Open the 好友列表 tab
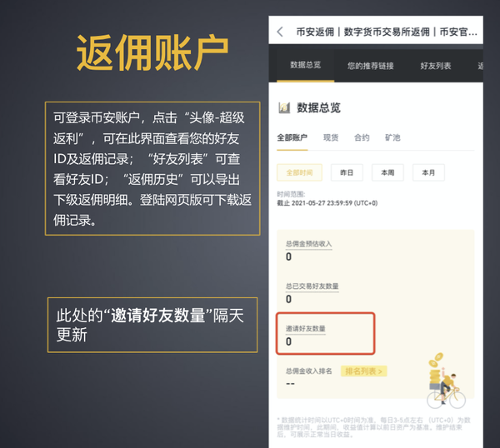The width and height of the screenshot is (500, 448). click(436, 66)
